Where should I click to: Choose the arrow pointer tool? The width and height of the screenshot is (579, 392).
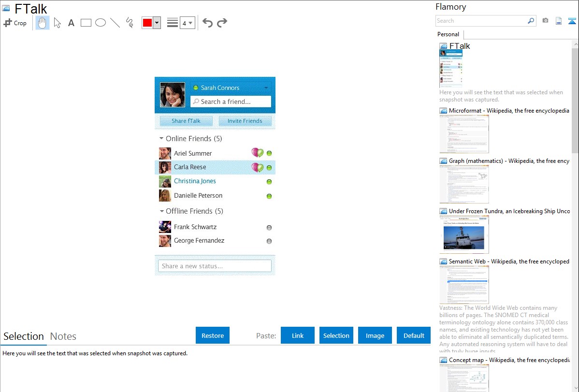[x=57, y=23]
